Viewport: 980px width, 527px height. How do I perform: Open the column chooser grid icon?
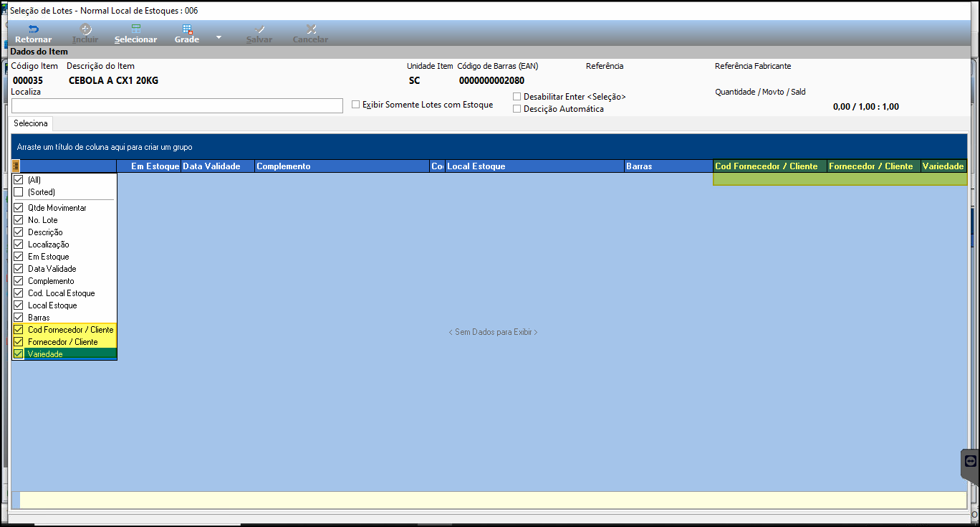pyautogui.click(x=16, y=166)
